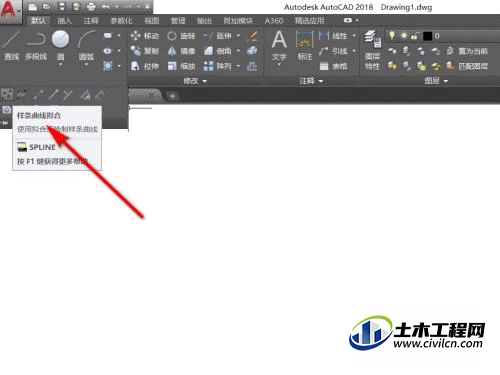This screenshot has width=500, height=375.
Task: Click the Save As quick-access icon
Action: coord(76,7)
